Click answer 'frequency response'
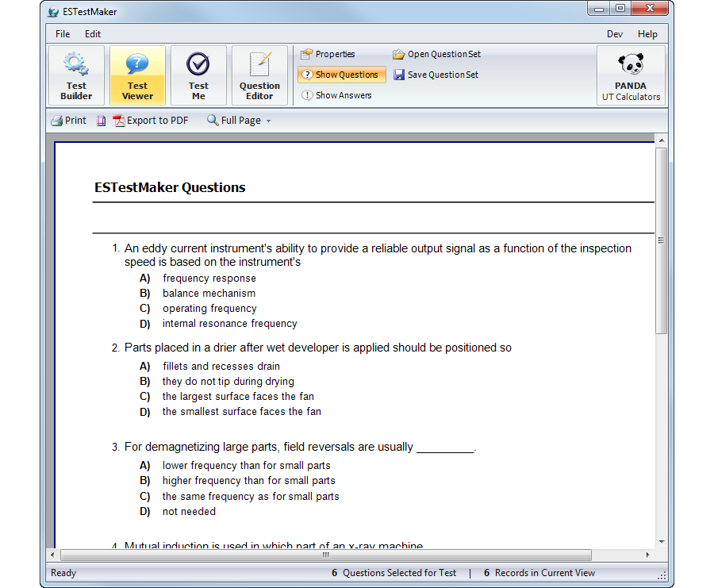Screen dimensions: 714x588 point(209,279)
